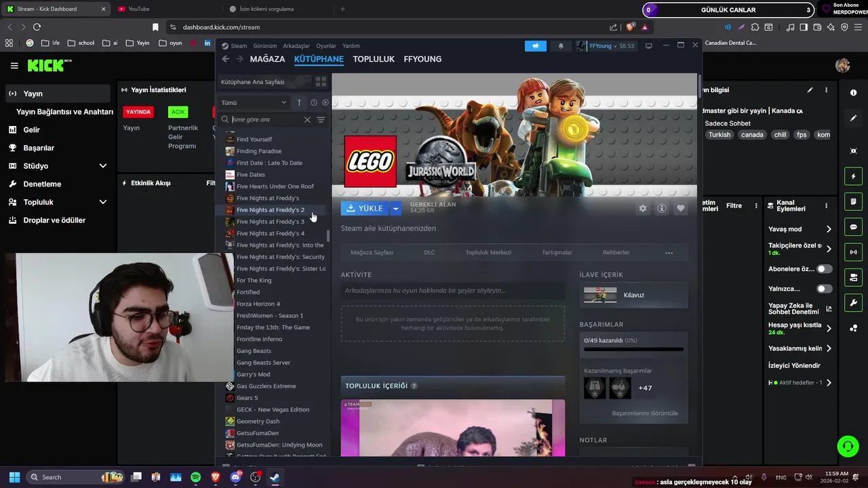Switch to MAĞAZA tab

(x=267, y=59)
